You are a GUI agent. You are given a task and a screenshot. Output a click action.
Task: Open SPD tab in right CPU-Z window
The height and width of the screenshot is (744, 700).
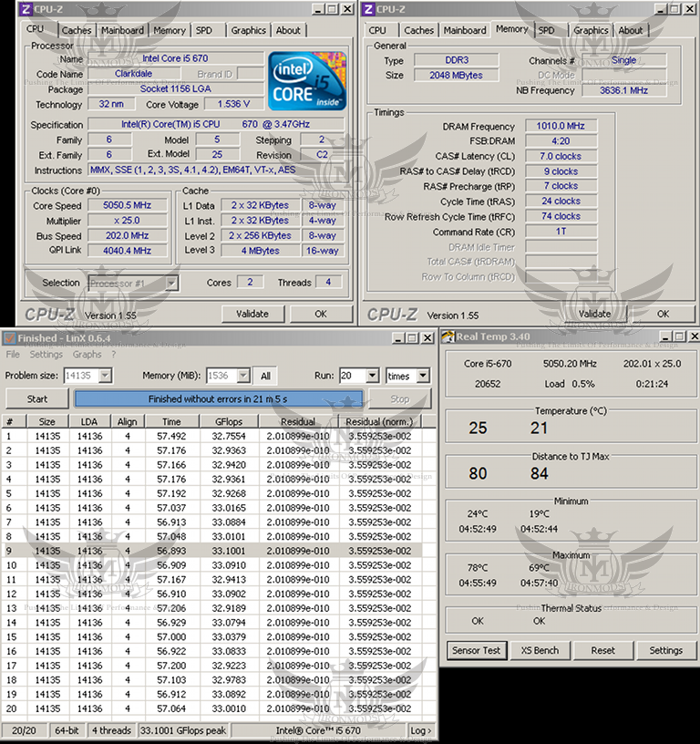click(546, 30)
